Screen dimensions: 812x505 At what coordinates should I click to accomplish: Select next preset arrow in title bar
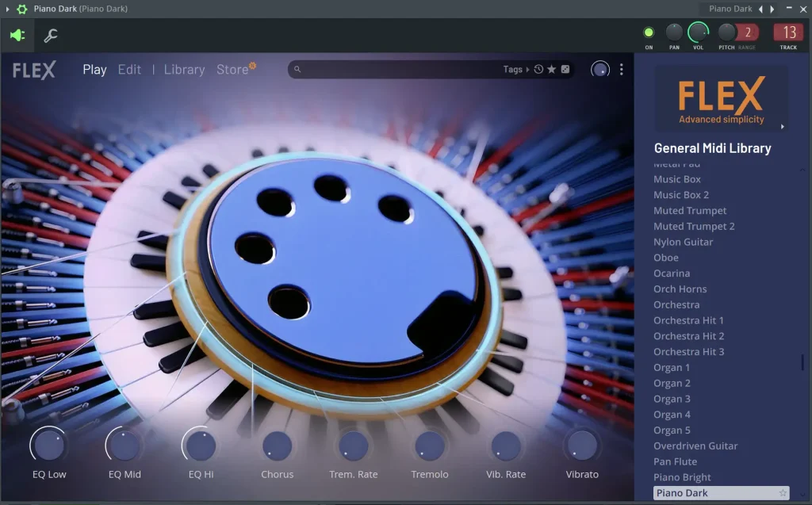coord(772,9)
